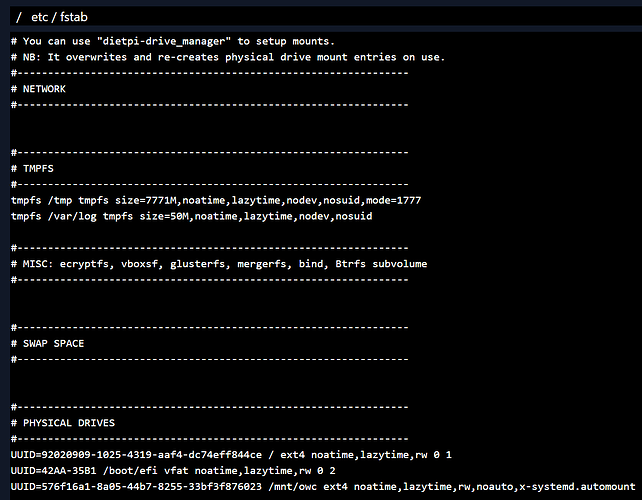Select the "# SWAP SPACE" header line
Screen dimensions: 642x500
48,343
